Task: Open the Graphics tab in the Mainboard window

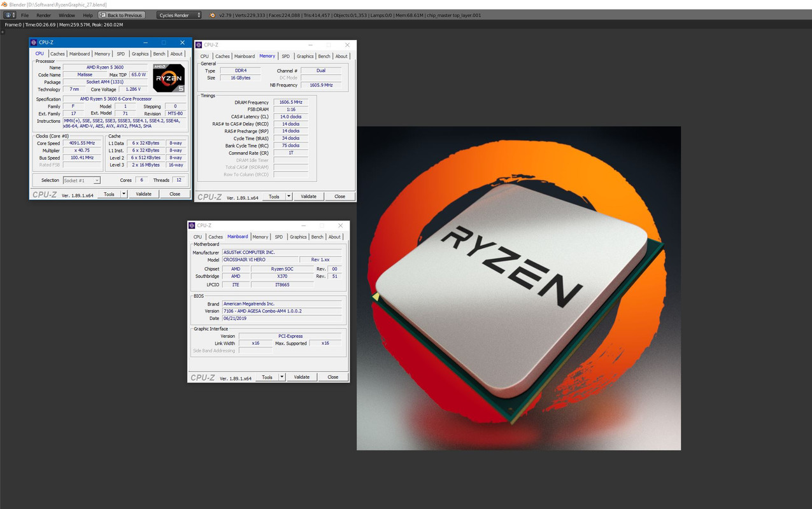Action: (298, 237)
